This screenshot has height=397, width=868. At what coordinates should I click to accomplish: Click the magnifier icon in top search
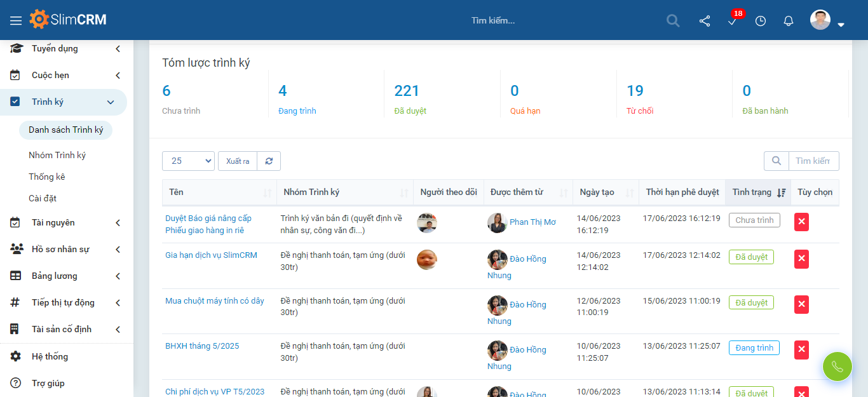click(673, 21)
